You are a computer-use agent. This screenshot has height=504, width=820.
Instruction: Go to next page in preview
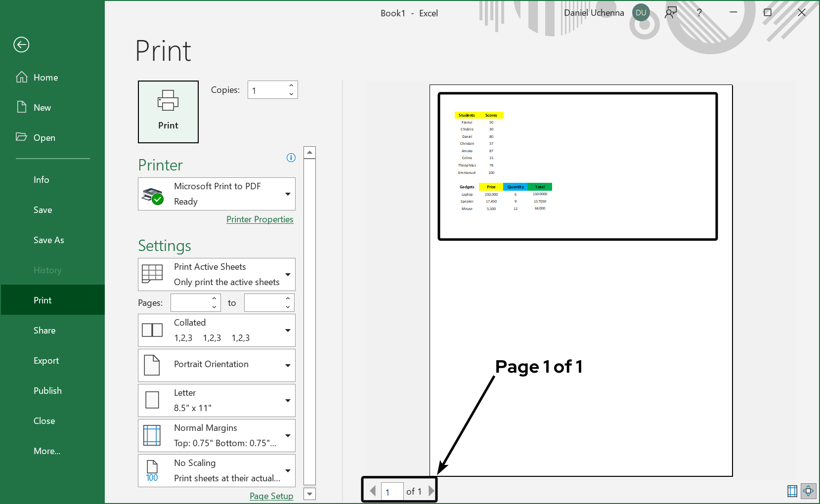[x=431, y=491]
